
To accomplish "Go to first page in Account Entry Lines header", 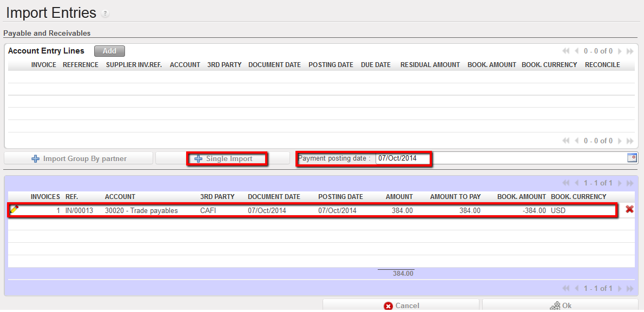I will coord(566,51).
